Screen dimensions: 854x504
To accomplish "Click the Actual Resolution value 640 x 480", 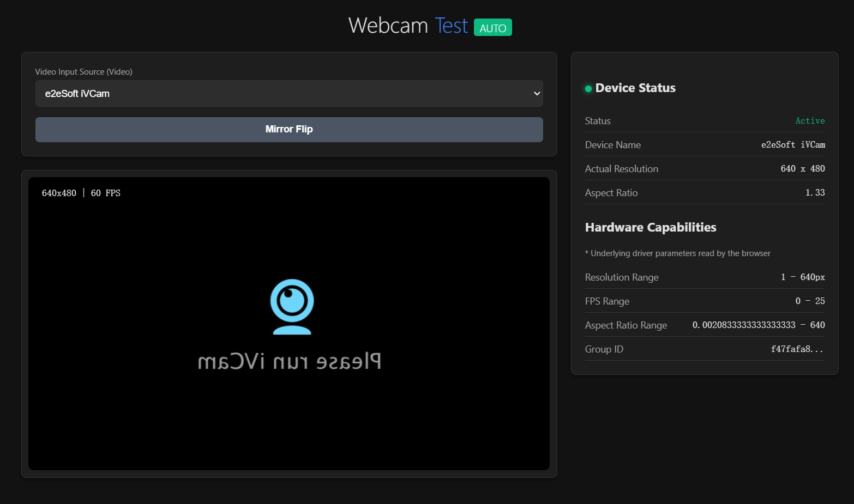I will (802, 168).
